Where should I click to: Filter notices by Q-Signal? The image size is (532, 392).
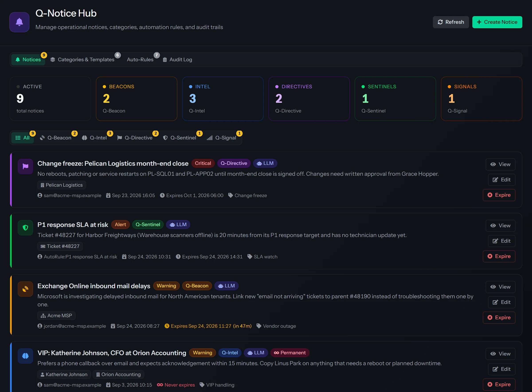coord(221,138)
